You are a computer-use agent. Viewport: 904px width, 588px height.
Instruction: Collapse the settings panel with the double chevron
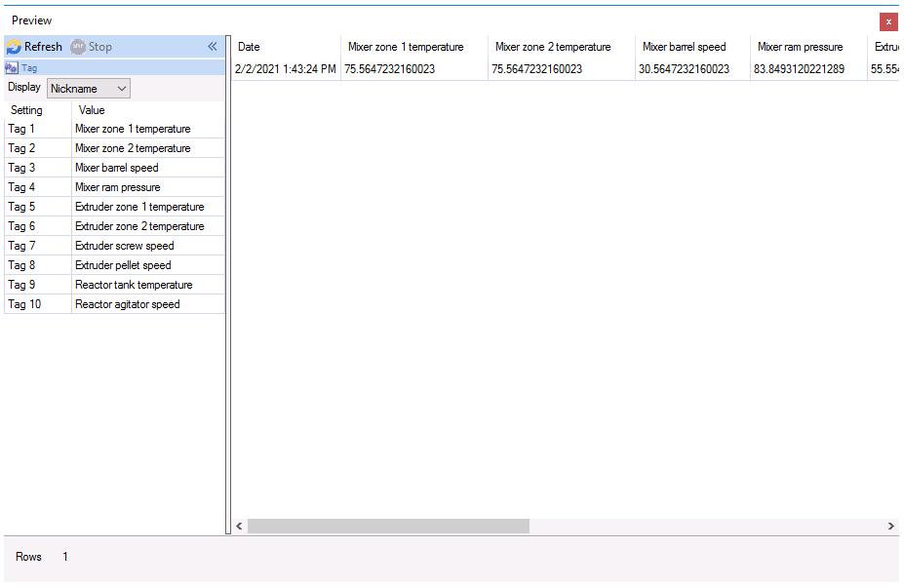click(x=213, y=47)
